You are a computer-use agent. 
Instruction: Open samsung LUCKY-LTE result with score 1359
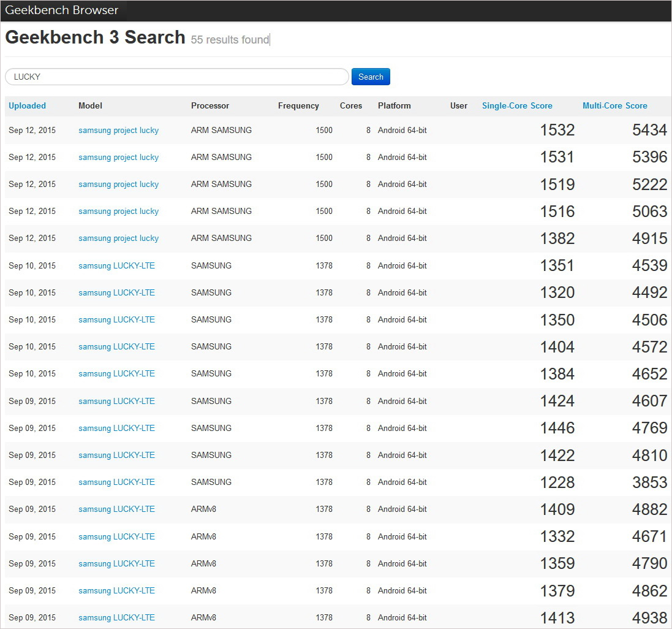pos(116,564)
